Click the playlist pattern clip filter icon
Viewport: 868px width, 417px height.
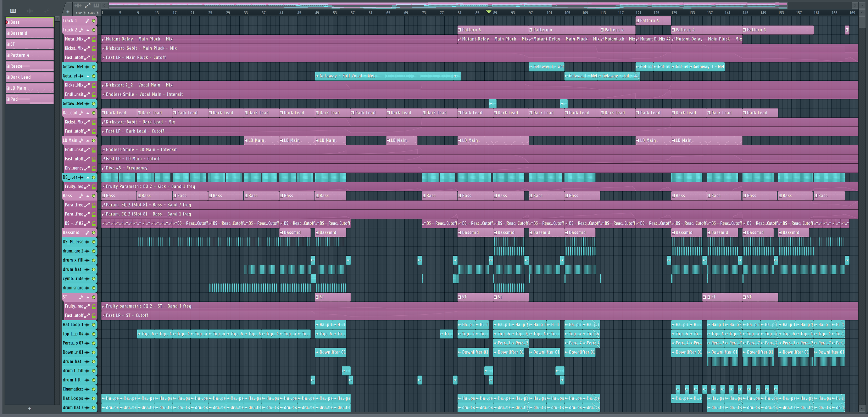[x=96, y=5]
